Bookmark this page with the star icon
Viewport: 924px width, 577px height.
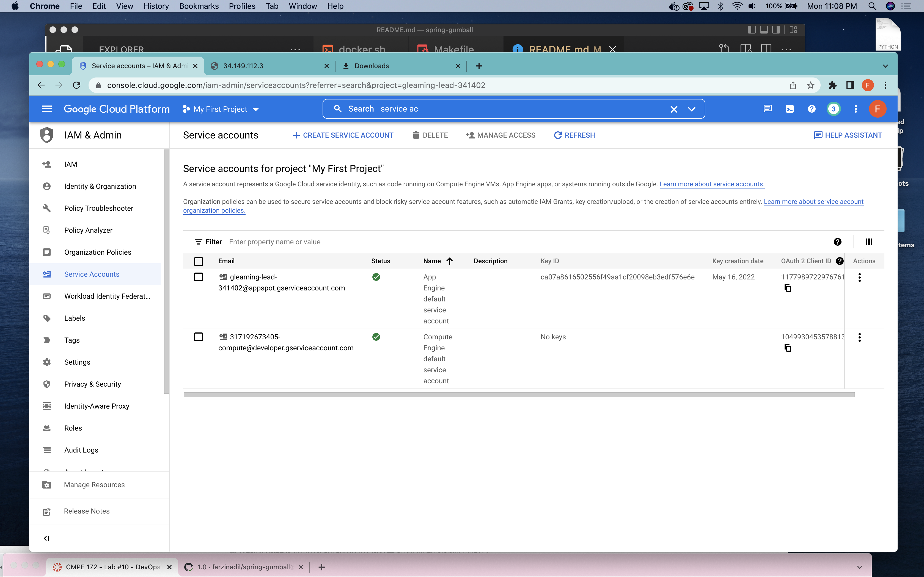pos(811,85)
